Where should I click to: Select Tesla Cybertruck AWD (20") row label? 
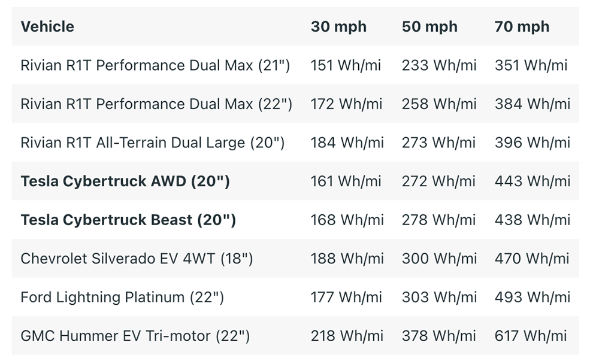125,181
